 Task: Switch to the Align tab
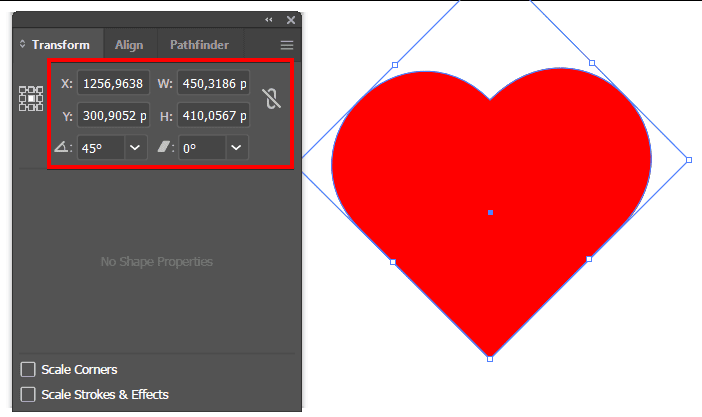(129, 45)
